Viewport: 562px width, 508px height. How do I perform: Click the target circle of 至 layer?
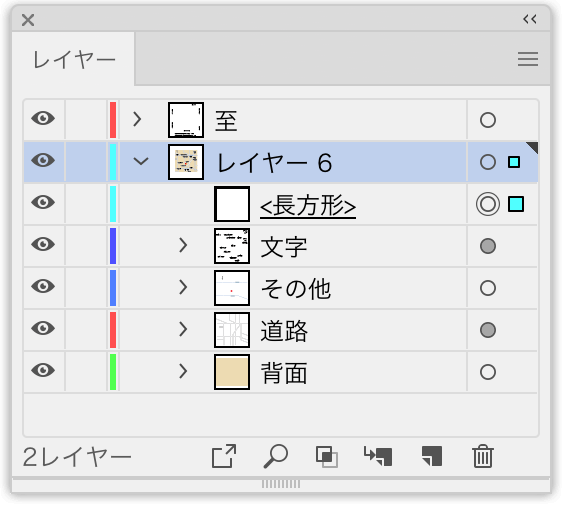point(487,120)
